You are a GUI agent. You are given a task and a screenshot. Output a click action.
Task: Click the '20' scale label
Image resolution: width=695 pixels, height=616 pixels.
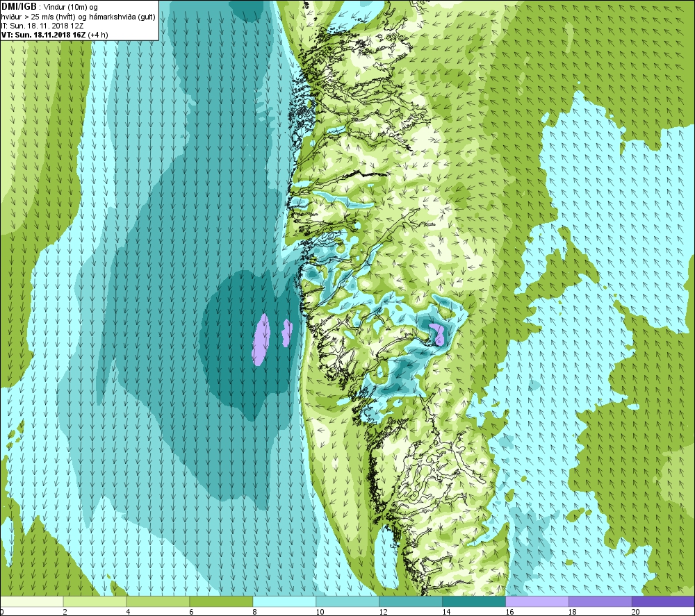[636, 612]
